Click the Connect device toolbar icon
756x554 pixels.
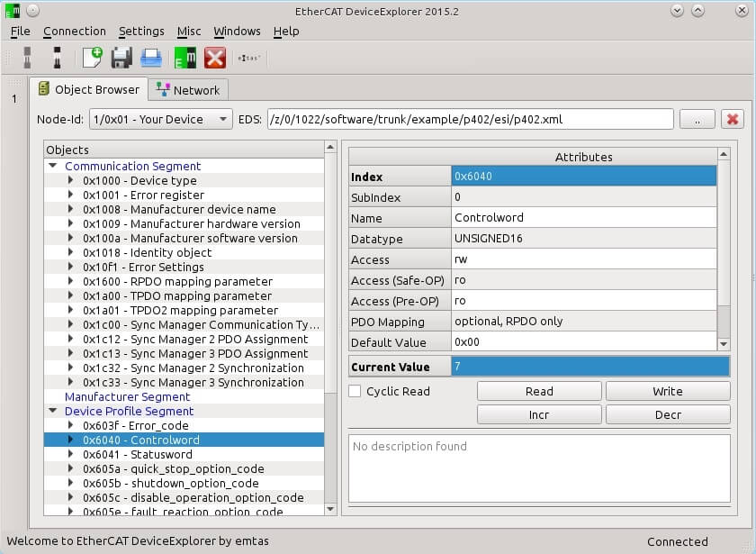click(25, 58)
